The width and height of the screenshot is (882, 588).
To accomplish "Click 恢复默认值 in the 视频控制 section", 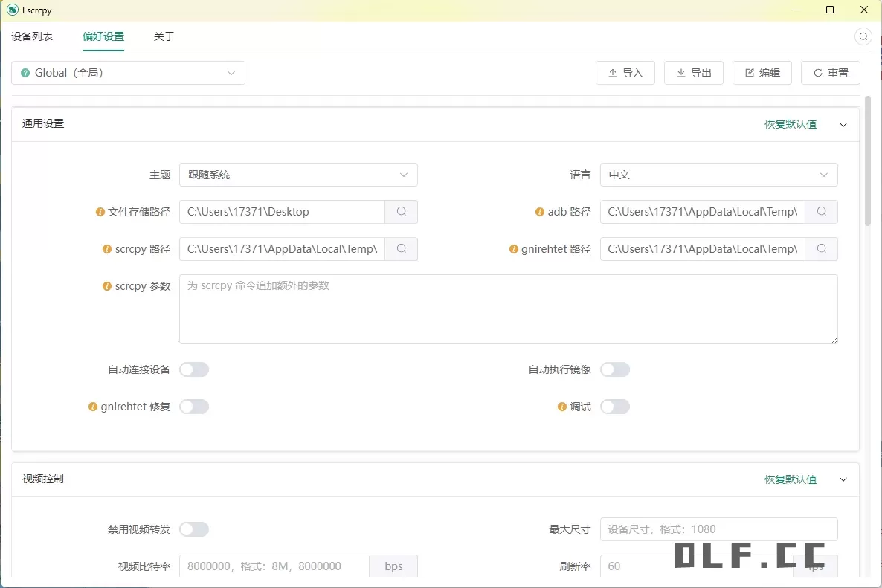I will tap(790, 479).
